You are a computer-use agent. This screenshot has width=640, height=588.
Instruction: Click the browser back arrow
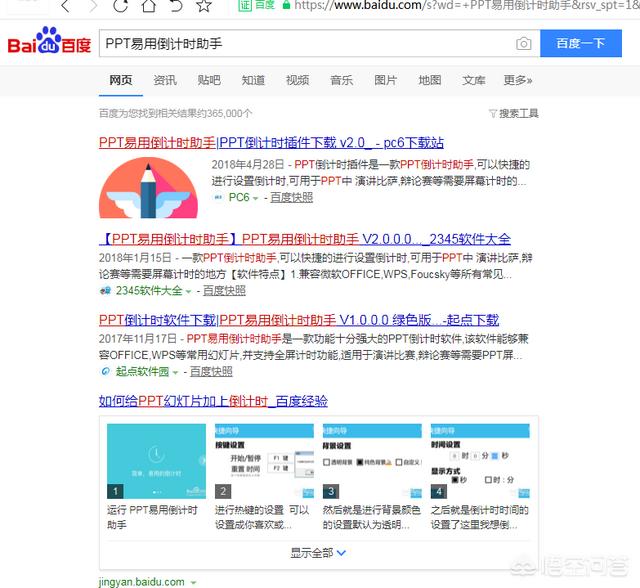pos(65,6)
